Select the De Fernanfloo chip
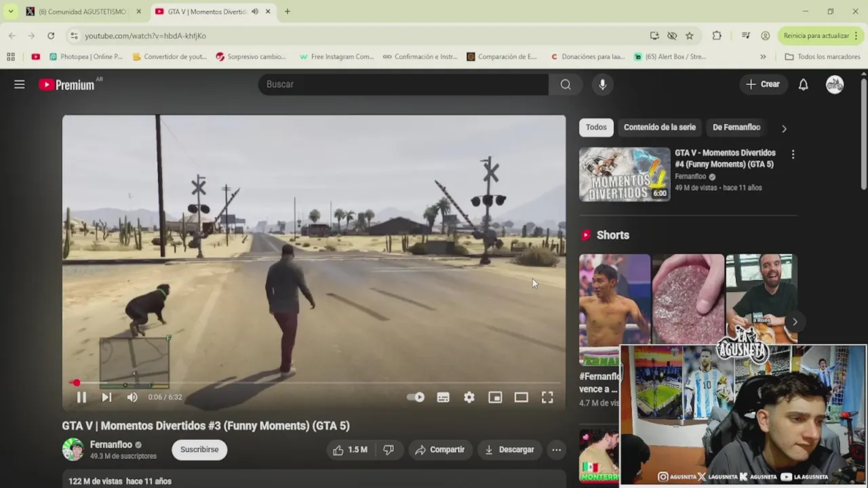 [736, 127]
